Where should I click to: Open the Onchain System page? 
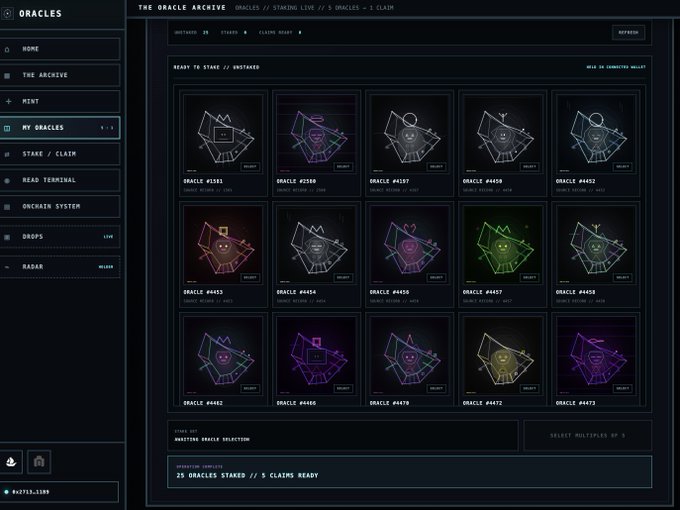pyautogui.click(x=60, y=206)
